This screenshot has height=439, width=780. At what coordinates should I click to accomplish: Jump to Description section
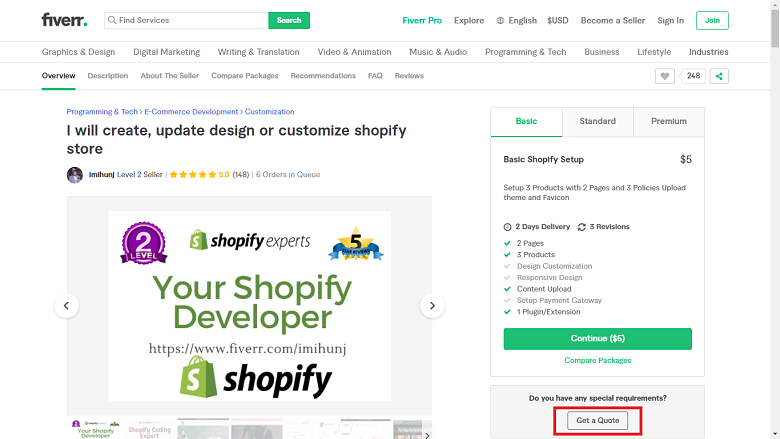108,76
